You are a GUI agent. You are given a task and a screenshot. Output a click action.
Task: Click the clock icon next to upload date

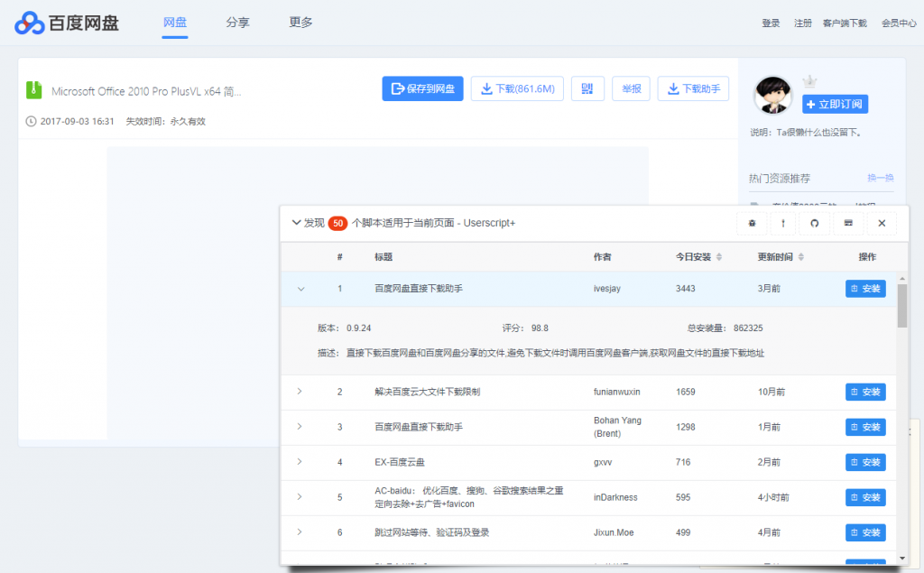click(x=31, y=122)
